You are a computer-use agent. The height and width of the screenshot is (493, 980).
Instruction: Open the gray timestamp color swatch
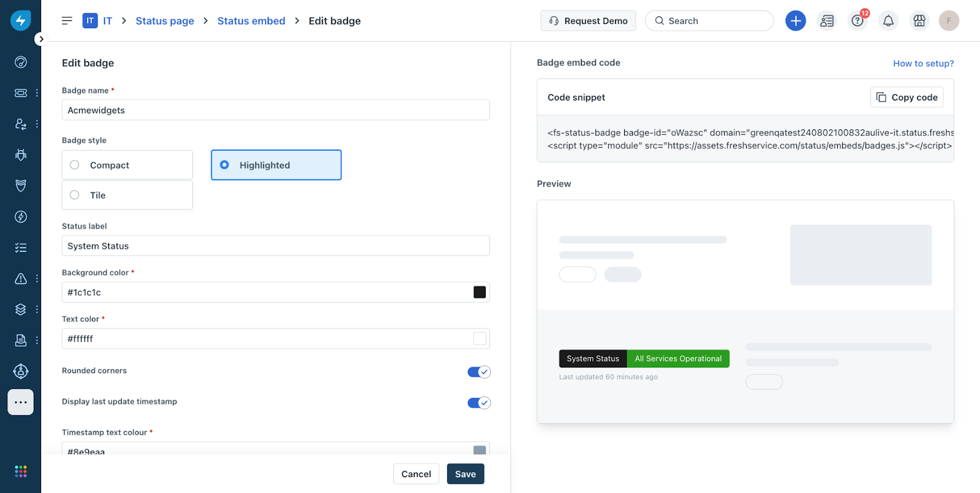pyautogui.click(x=480, y=450)
